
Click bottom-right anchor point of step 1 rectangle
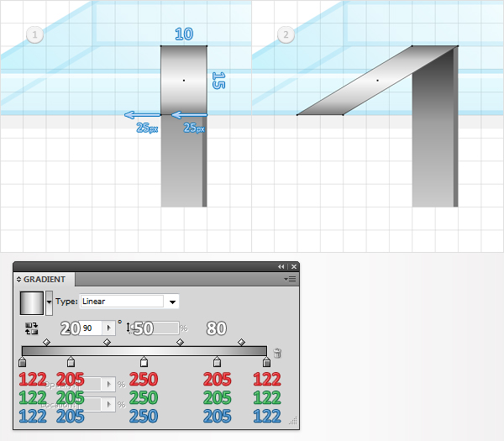click(207, 115)
